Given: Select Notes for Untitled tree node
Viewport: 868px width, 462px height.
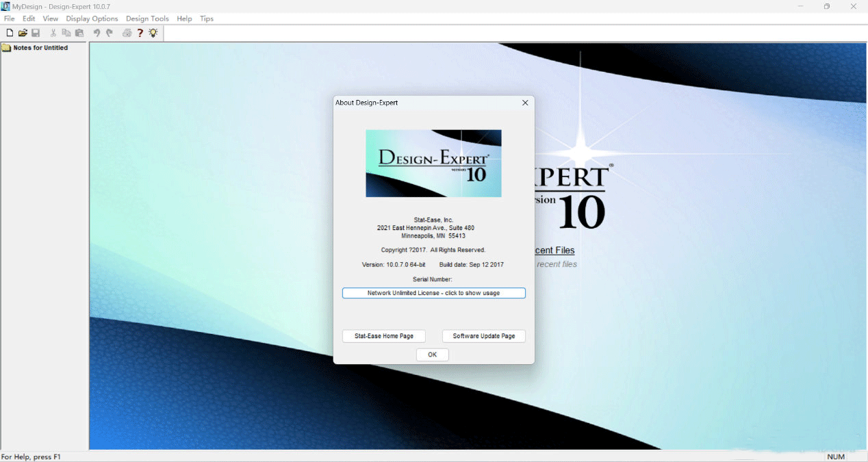Looking at the screenshot, I should [40, 48].
